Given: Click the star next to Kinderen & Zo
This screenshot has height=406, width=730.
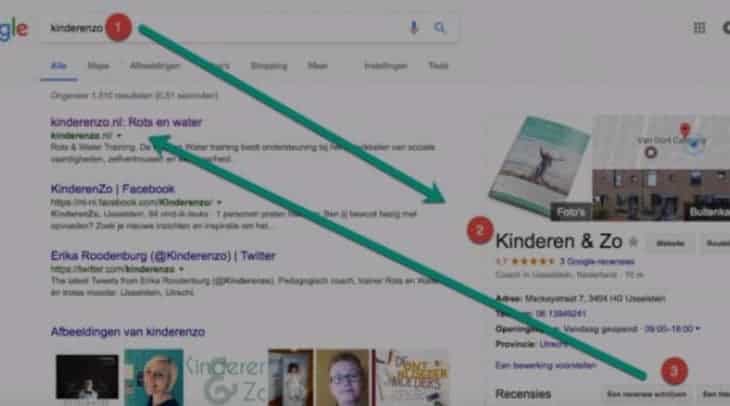Looking at the screenshot, I should pos(633,241).
